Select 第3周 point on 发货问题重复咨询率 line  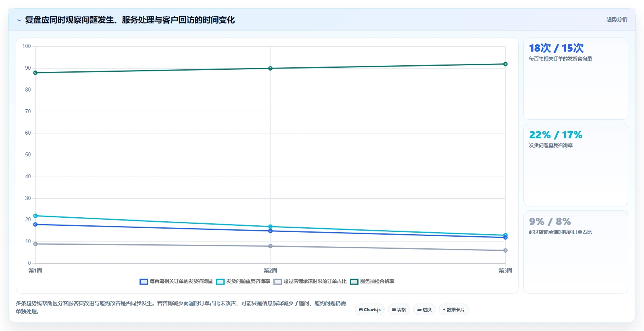[505, 235]
